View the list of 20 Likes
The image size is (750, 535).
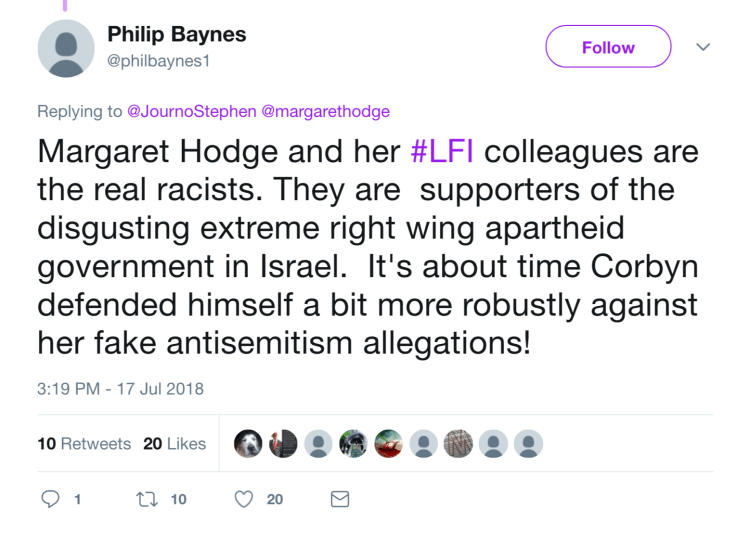click(x=174, y=444)
